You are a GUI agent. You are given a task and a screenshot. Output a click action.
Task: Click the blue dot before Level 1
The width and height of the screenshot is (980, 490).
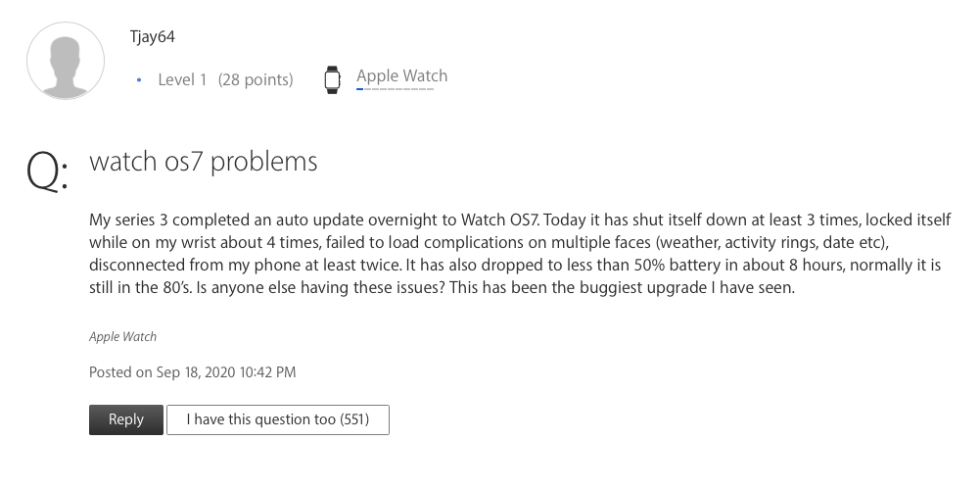(x=139, y=80)
